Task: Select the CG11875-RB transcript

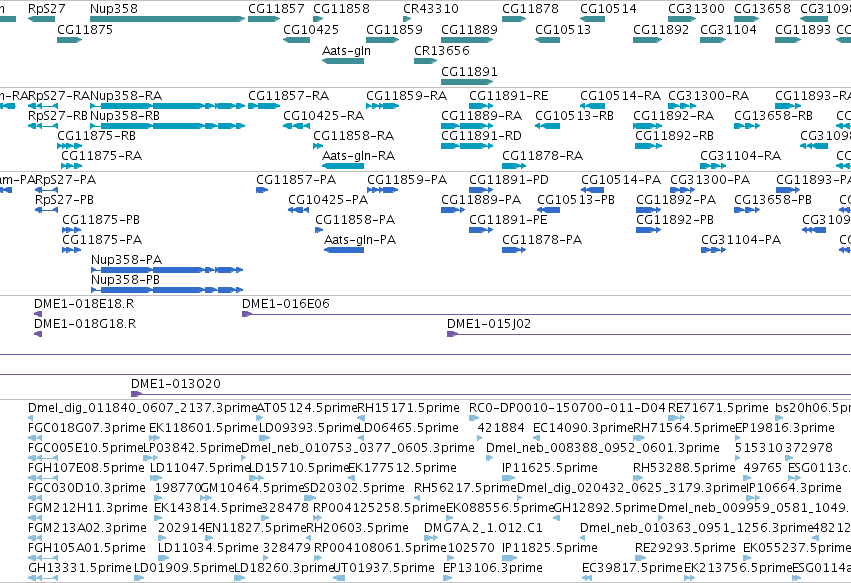Action: 69,146
